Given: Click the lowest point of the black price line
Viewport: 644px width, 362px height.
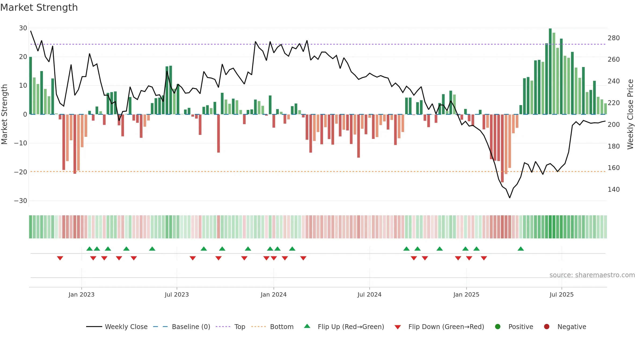Looking at the screenshot, I should (510, 198).
